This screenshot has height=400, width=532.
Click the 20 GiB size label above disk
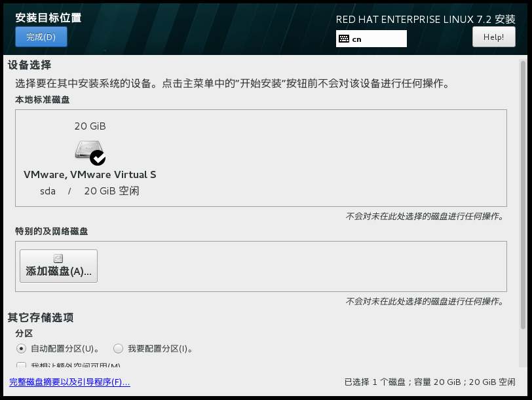point(90,126)
